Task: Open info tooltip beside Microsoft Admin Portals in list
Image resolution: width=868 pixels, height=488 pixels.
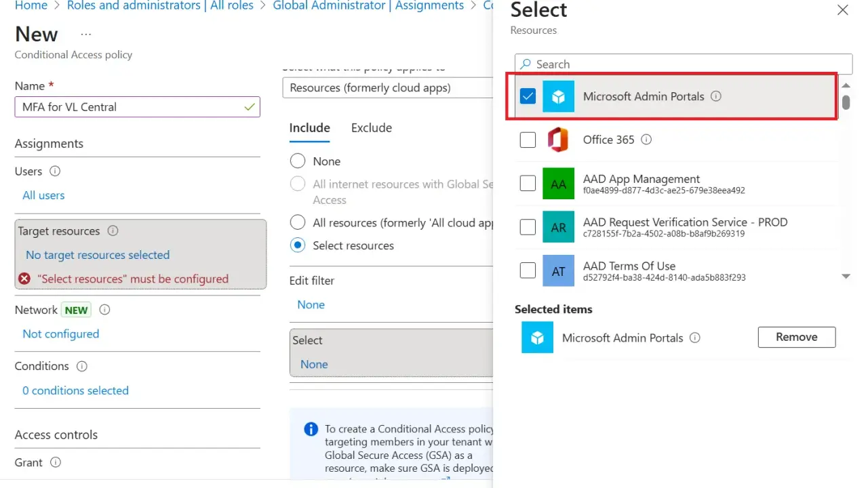Action: [x=716, y=96]
